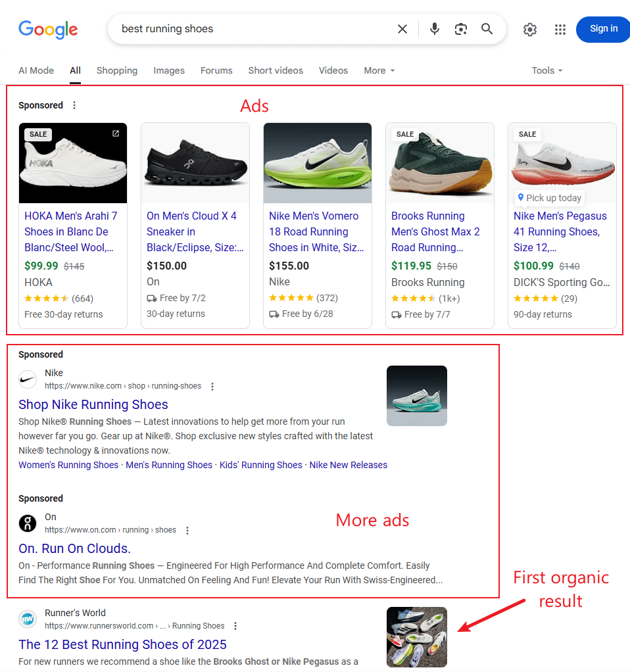The width and height of the screenshot is (630, 672).
Task: Click the Runner's World article thumbnail
Action: click(416, 636)
